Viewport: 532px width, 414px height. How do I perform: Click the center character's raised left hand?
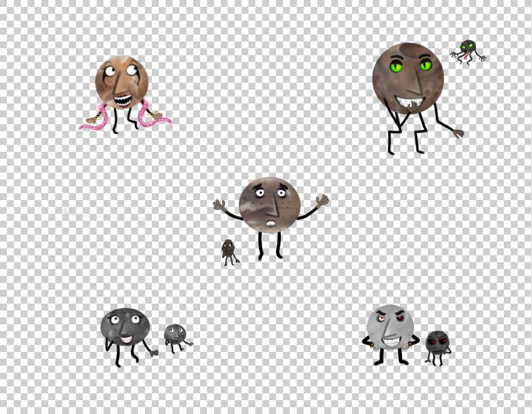click(219, 205)
